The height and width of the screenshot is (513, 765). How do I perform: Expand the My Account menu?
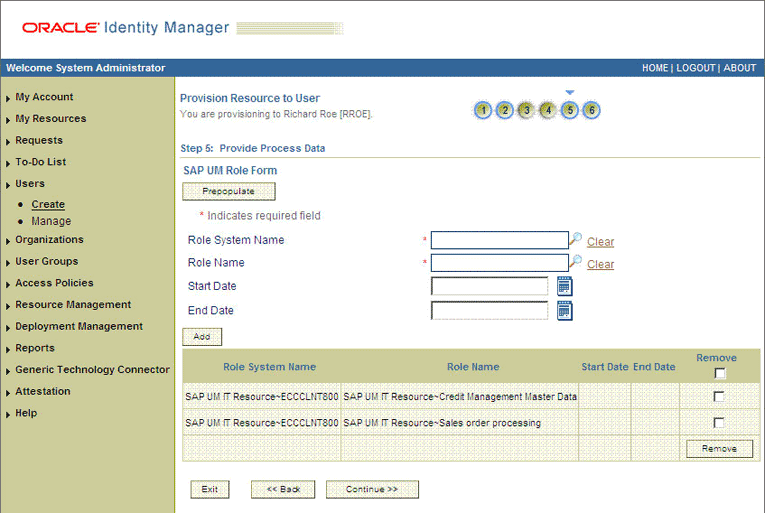(x=44, y=97)
